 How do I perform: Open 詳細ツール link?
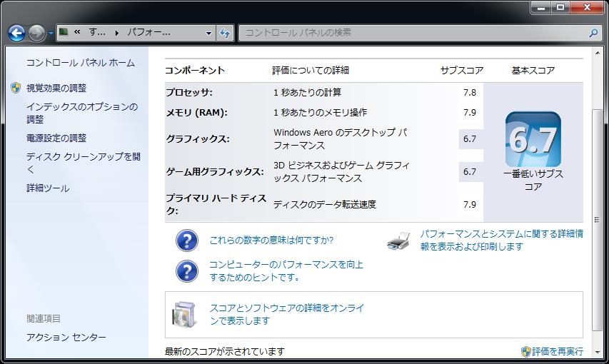48,188
